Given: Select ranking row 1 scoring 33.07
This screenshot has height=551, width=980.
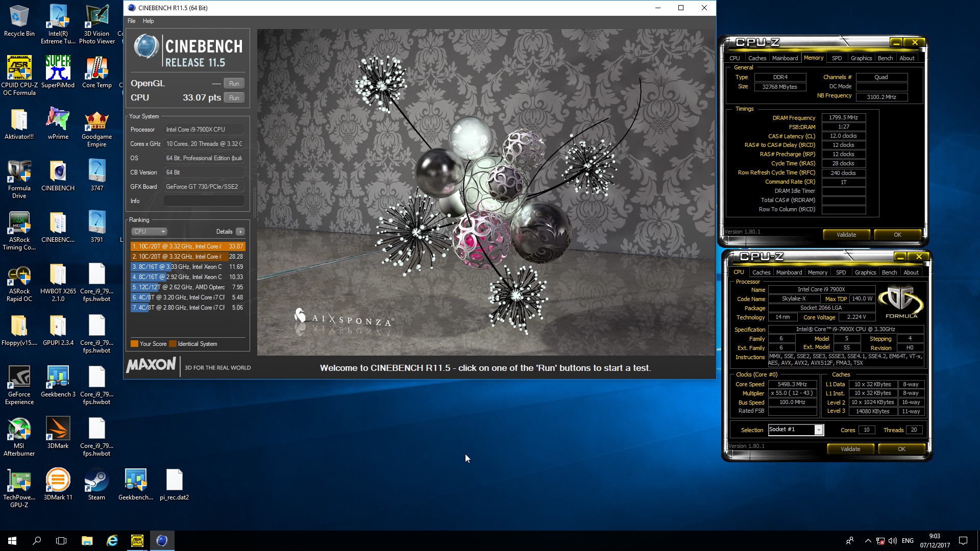Looking at the screenshot, I should pos(188,246).
